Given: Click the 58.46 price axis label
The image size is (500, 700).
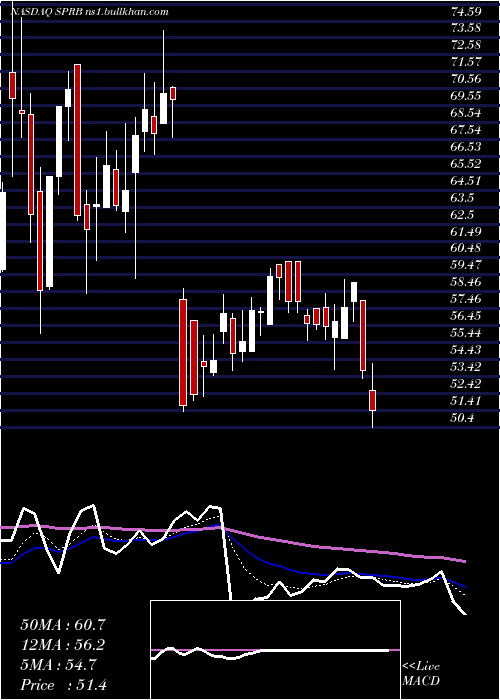Looking at the screenshot, I should tap(466, 282).
